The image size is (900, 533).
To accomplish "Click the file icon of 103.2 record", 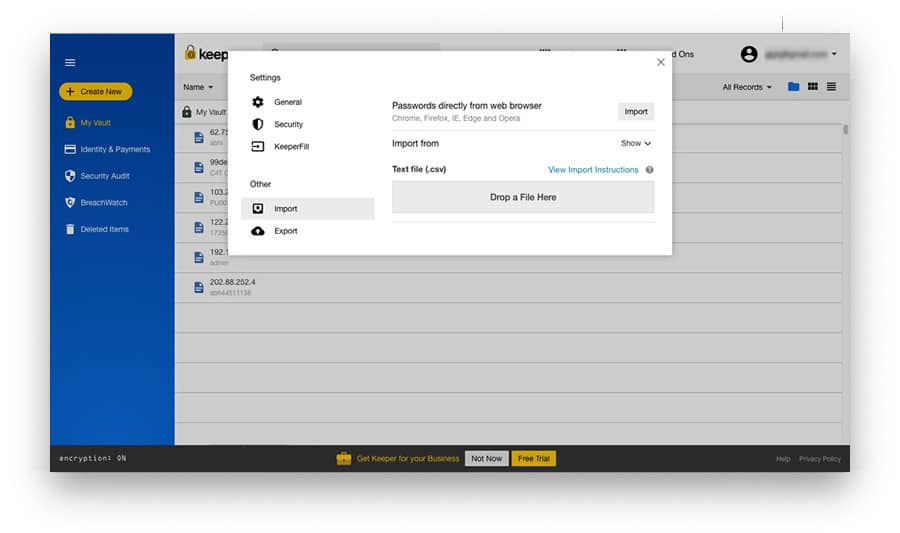I will pos(199,198).
